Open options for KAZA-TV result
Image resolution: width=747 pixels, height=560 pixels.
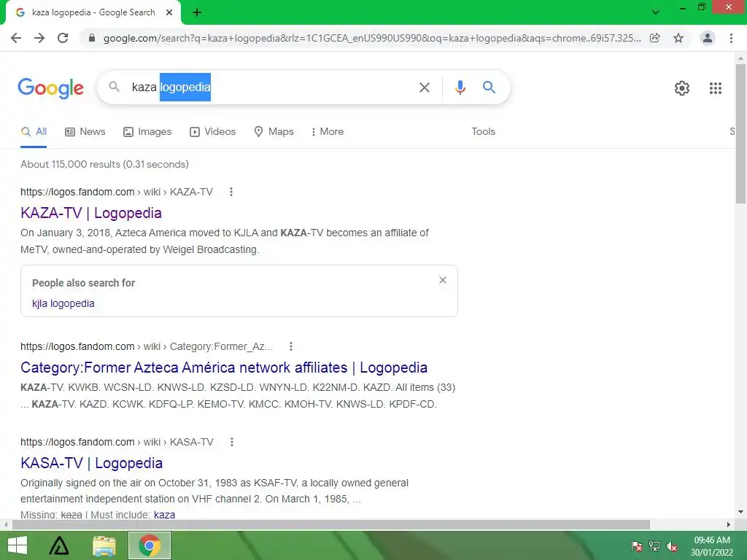(x=231, y=192)
